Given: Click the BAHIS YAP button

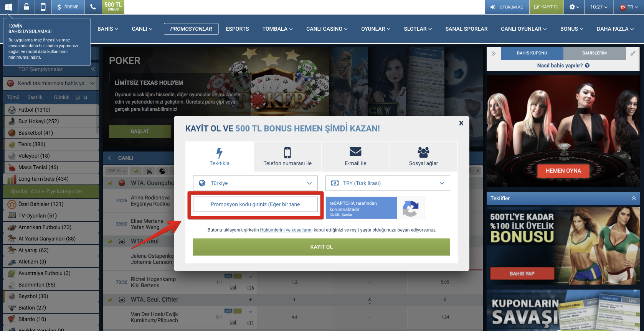Looking at the screenshot, I should coord(522,273).
